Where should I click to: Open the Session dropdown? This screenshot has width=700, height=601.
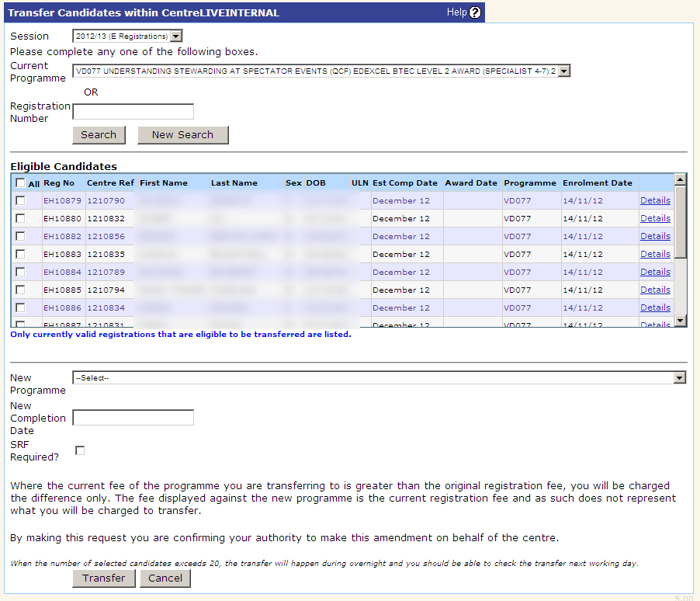pyautogui.click(x=175, y=36)
